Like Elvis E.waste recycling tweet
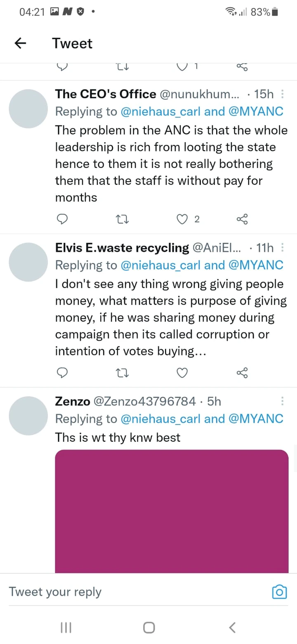The image size is (297, 644). click(182, 373)
